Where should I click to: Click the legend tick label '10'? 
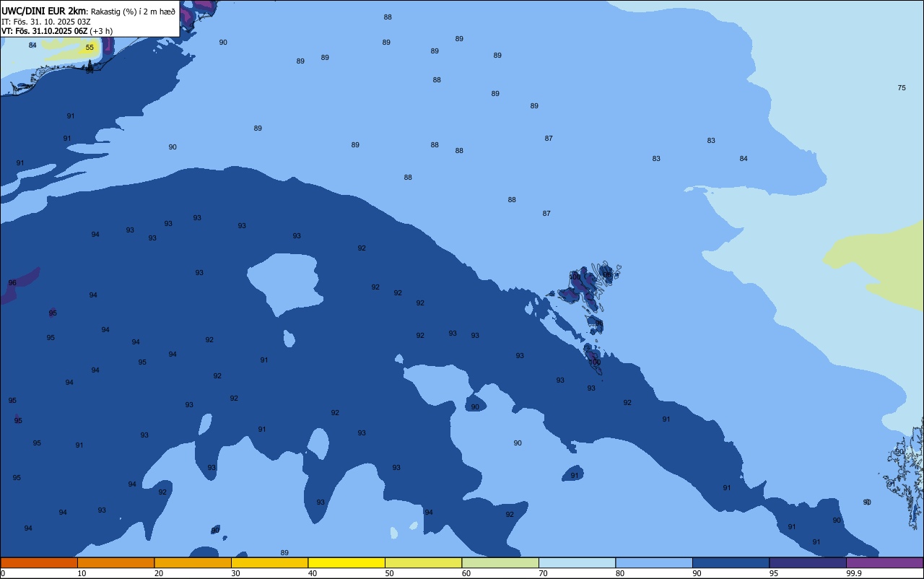click(82, 573)
